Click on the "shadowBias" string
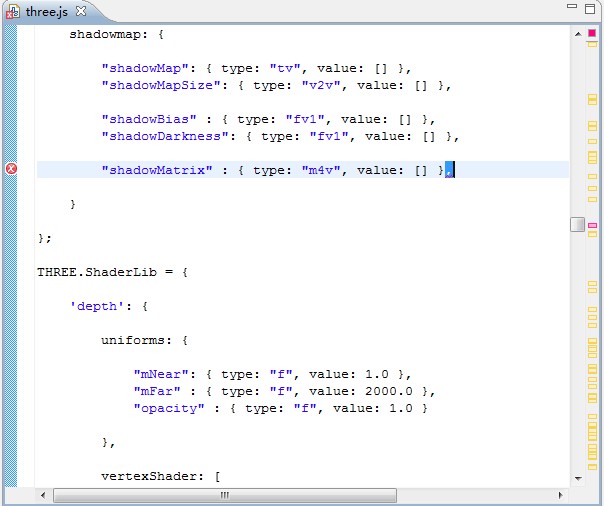 coord(149,119)
